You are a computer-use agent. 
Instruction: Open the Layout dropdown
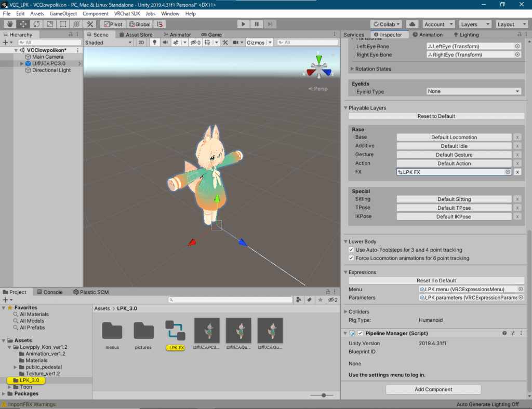click(x=512, y=24)
